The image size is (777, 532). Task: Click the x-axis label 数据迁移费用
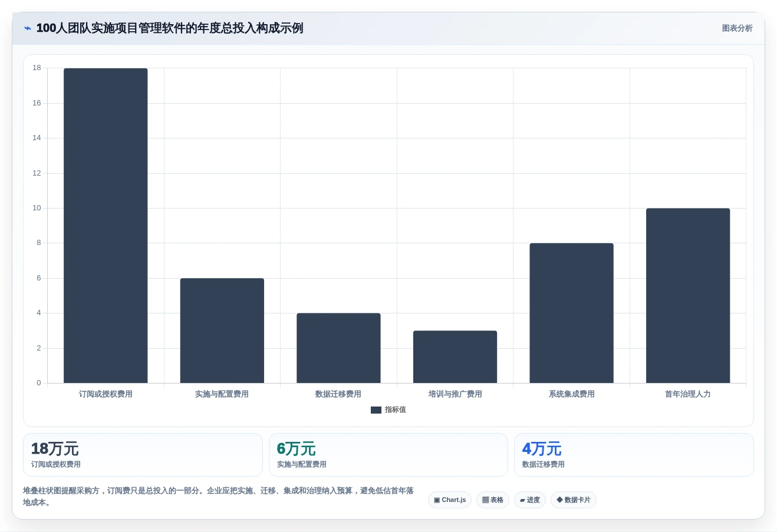point(338,394)
